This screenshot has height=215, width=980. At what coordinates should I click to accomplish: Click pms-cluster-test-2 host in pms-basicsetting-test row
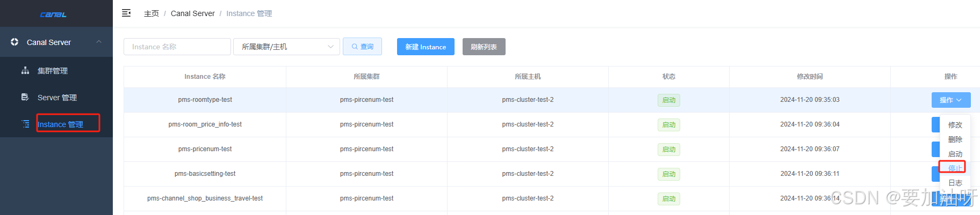pos(528,174)
